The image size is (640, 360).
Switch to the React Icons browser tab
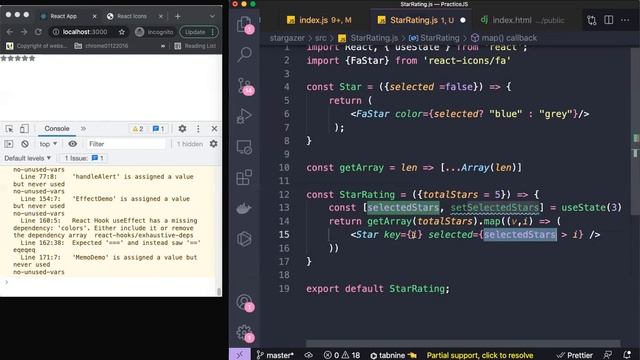pos(132,16)
